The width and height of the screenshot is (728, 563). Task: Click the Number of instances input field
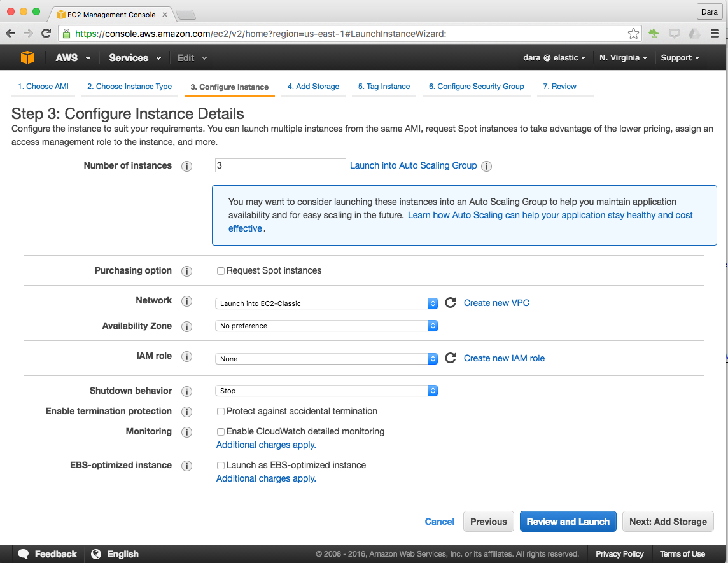point(281,165)
